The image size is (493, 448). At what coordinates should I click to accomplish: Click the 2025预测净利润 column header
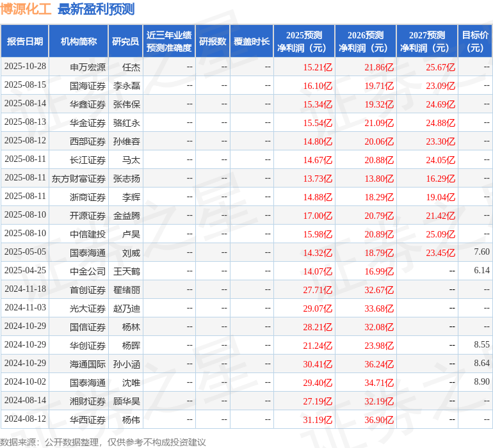(304, 41)
